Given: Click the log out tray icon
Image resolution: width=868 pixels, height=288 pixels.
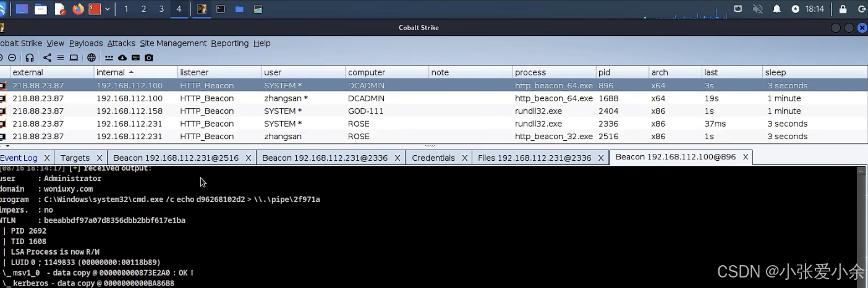Looking at the screenshot, I should (862, 9).
